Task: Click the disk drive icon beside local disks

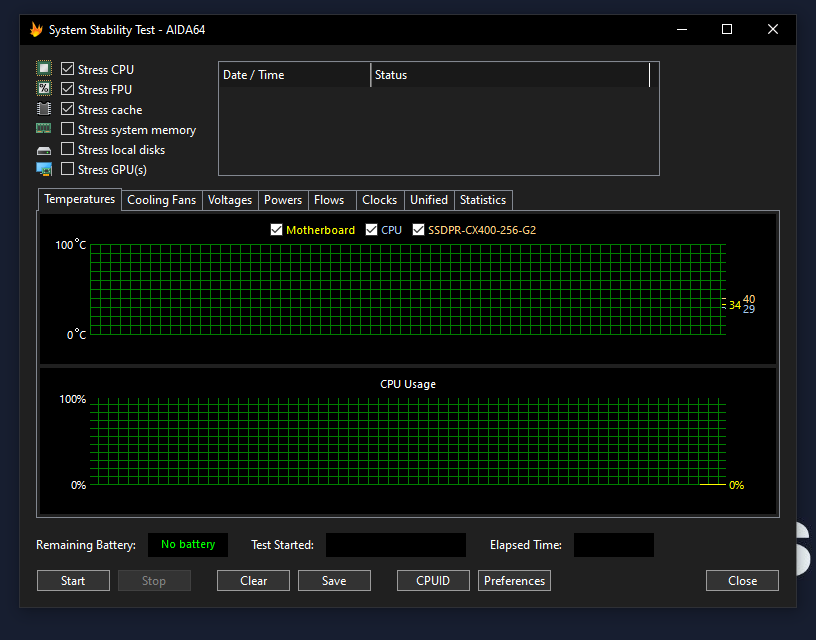Action: coord(44,150)
